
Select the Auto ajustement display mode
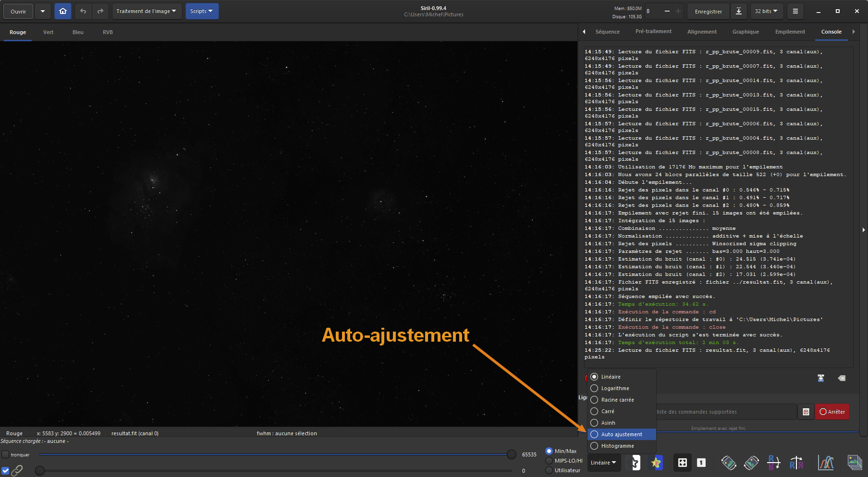(x=621, y=434)
